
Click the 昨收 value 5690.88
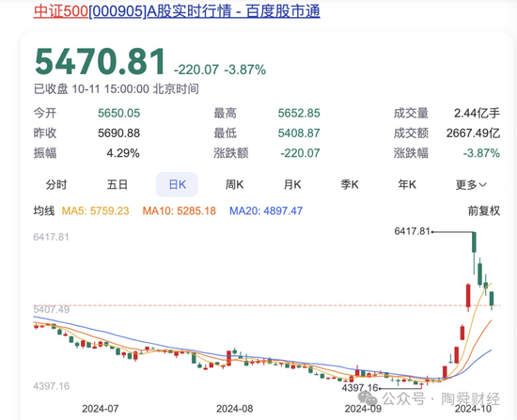pyautogui.click(x=119, y=133)
